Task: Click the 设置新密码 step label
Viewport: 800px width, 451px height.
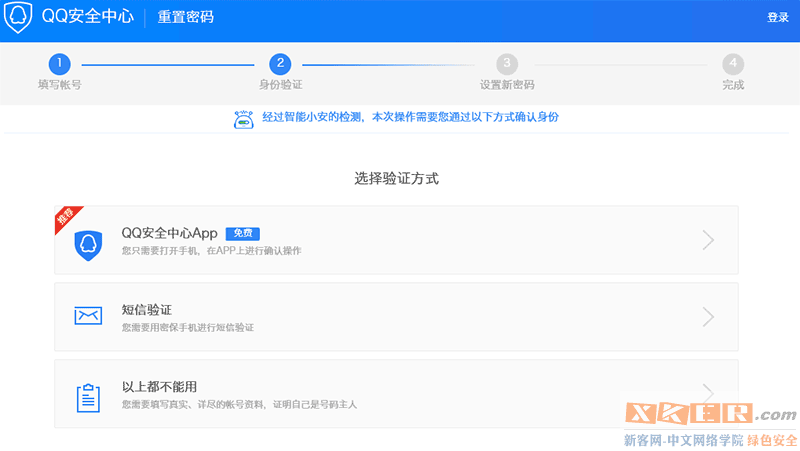Action: (x=507, y=85)
